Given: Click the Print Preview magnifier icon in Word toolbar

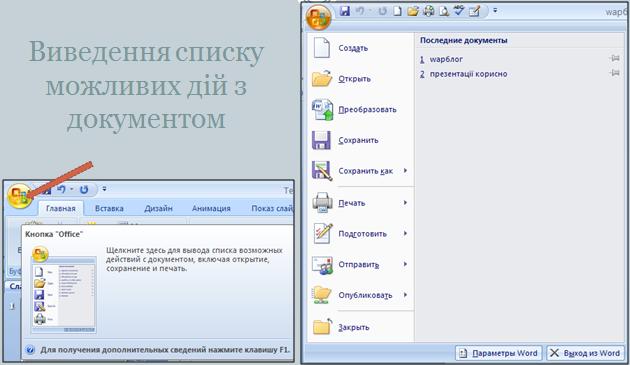Looking at the screenshot, I should click(444, 11).
